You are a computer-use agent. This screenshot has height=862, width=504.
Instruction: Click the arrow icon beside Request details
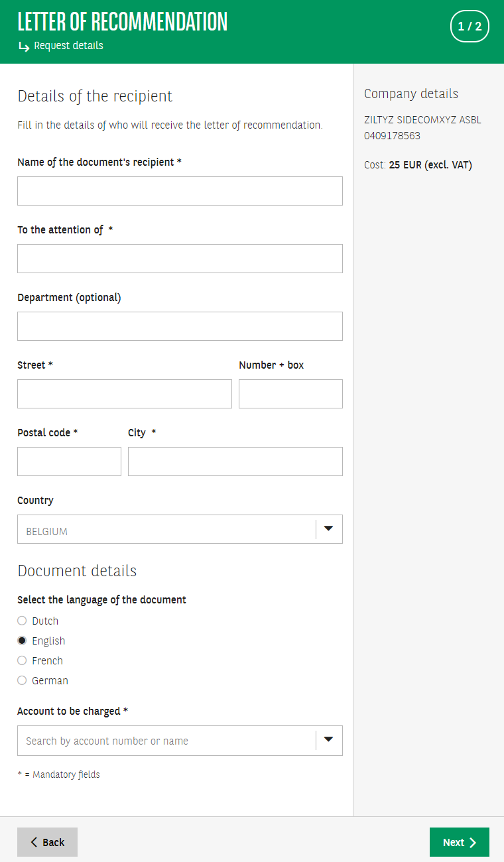pos(24,46)
